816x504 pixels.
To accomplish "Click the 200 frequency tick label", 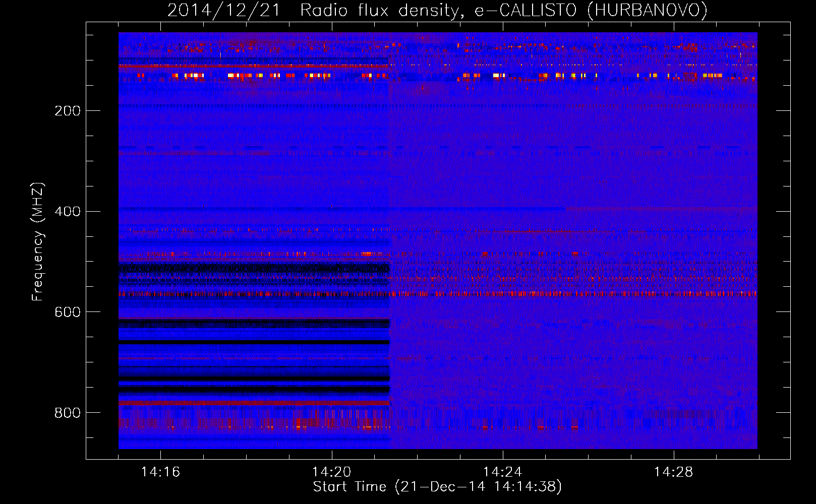I will pos(68,111).
